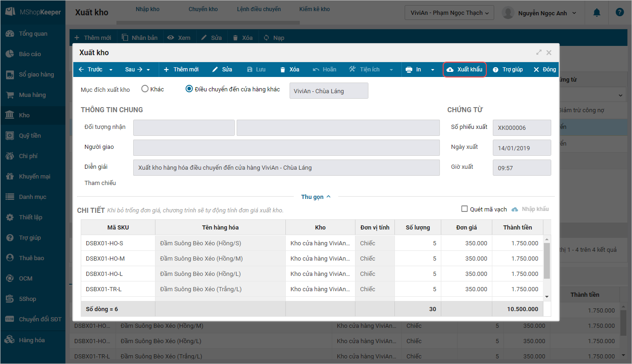The width and height of the screenshot is (632, 364).
Task: Open Tổng quan in the sidebar
Action: pyautogui.click(x=32, y=34)
